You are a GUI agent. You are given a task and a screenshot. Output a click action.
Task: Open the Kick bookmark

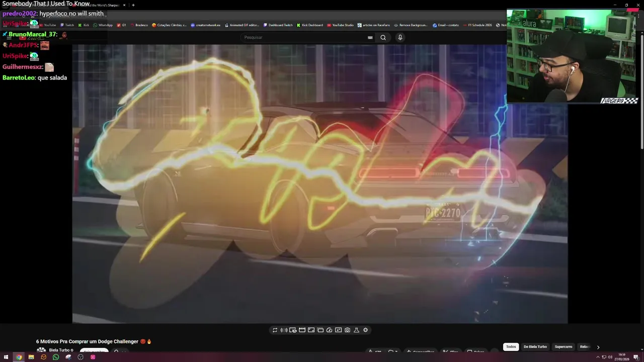pyautogui.click(x=84, y=25)
